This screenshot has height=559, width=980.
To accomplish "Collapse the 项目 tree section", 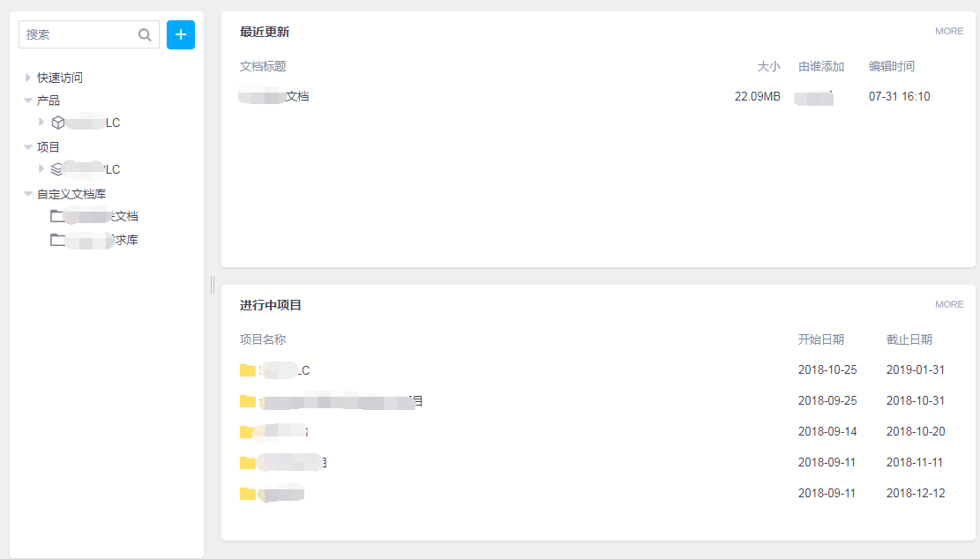I will pos(28,147).
